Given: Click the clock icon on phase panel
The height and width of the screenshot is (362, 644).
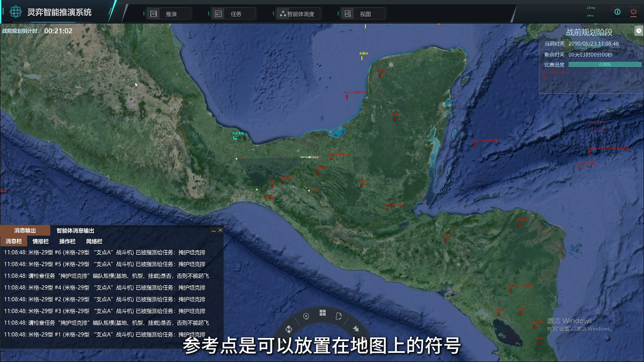Looking at the screenshot, I should [638, 31].
